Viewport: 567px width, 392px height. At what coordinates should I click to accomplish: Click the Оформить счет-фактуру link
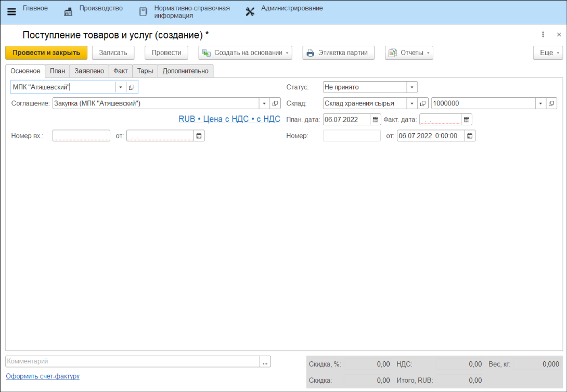[x=43, y=376]
